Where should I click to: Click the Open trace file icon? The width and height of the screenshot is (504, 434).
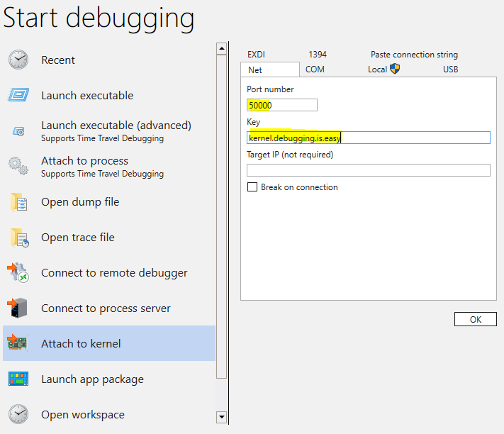19,238
